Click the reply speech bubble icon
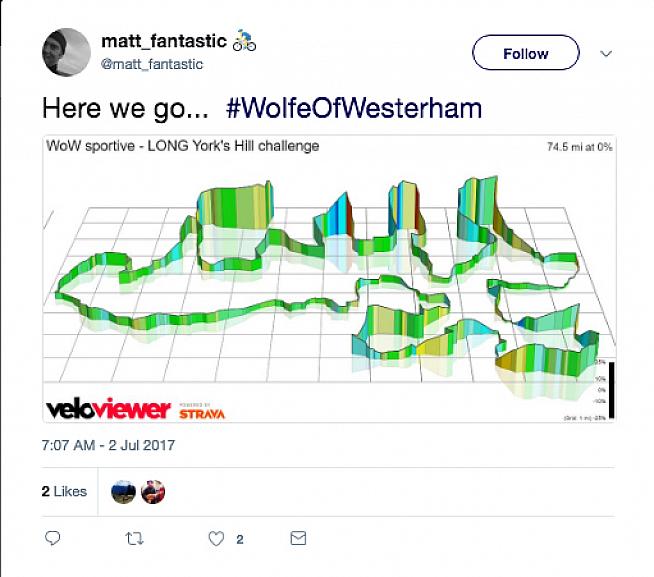The image size is (654, 577). tap(53, 539)
